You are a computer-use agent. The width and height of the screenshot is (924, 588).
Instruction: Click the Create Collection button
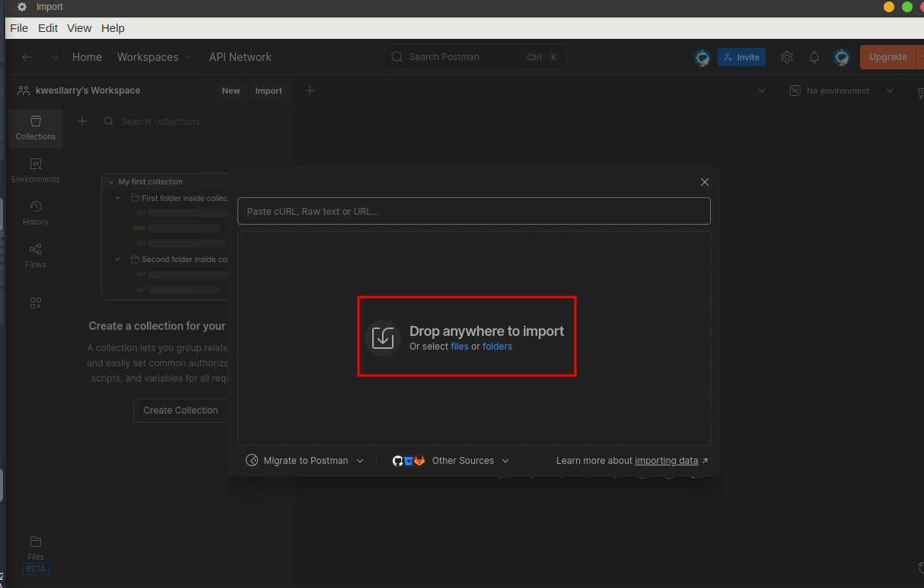coord(180,410)
